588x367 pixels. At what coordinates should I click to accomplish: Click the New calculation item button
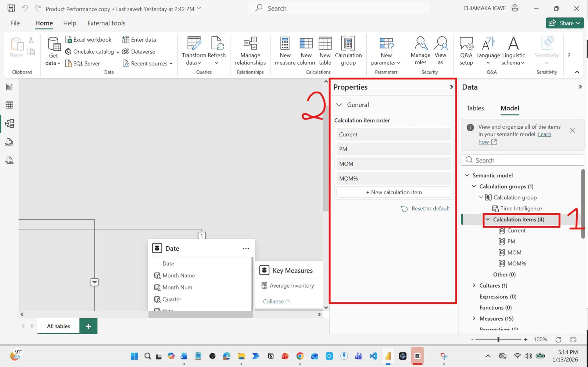pyautogui.click(x=394, y=192)
